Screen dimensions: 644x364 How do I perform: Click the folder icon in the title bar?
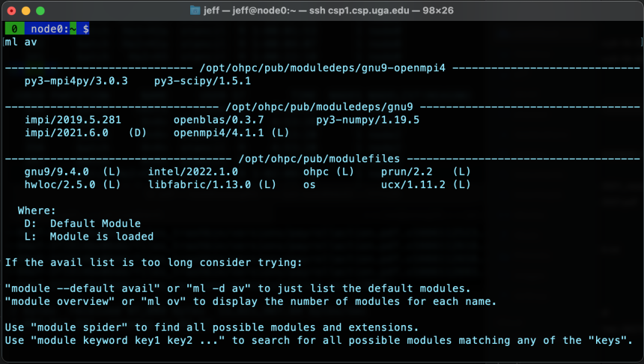point(195,10)
